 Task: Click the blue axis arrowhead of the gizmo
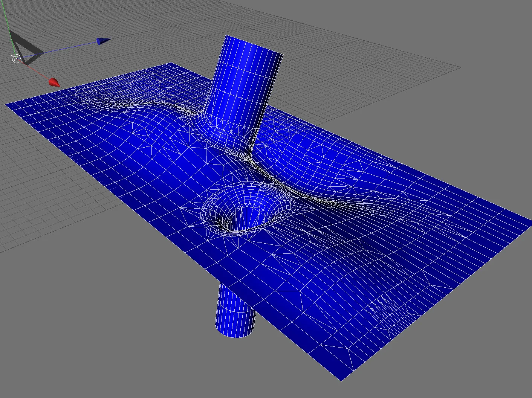pos(103,41)
